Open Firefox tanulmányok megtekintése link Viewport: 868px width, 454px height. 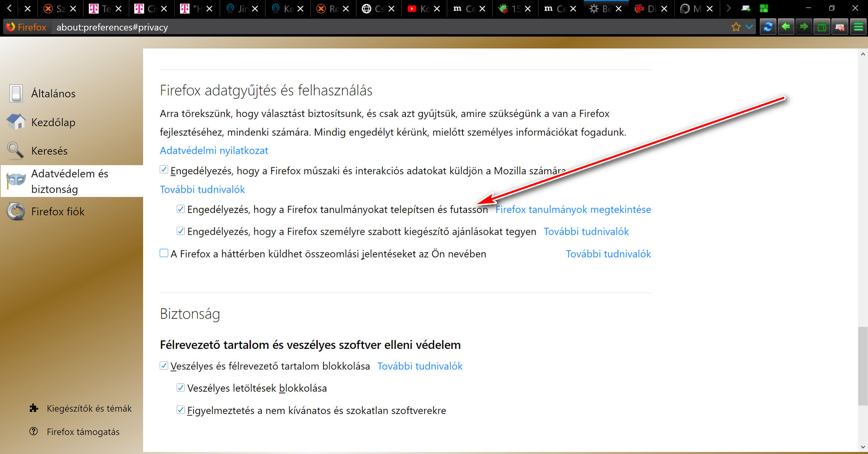pyautogui.click(x=573, y=209)
